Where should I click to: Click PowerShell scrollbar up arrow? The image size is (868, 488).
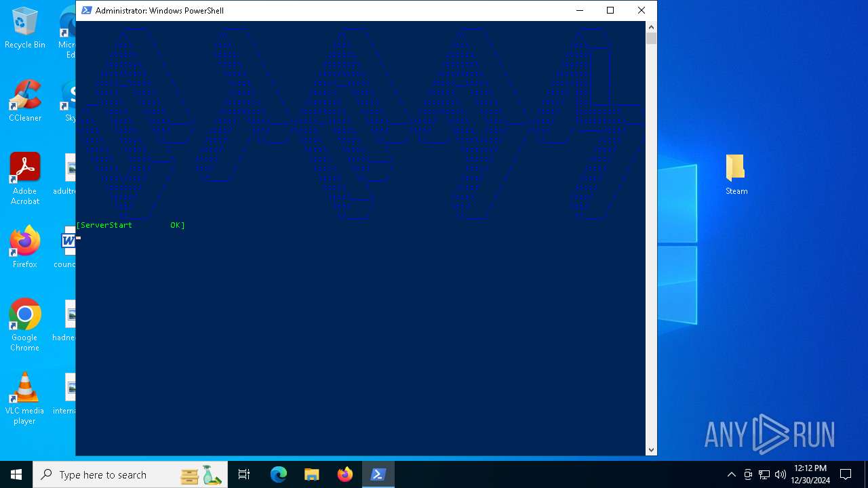[x=651, y=27]
